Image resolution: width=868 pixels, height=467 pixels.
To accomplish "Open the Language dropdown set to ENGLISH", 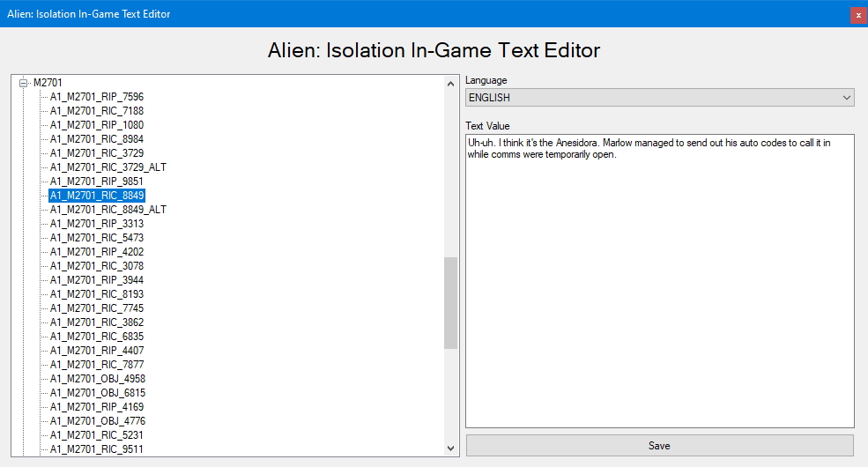I will 659,98.
